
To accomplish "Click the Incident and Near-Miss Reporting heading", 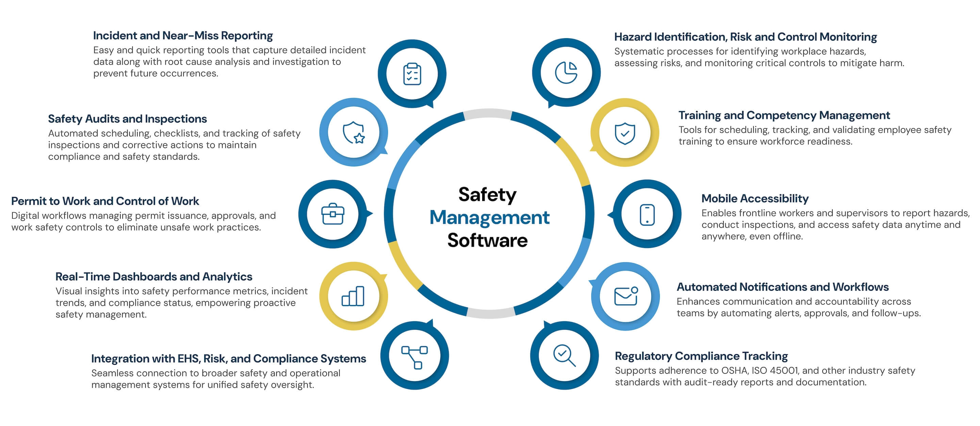I will click(183, 36).
